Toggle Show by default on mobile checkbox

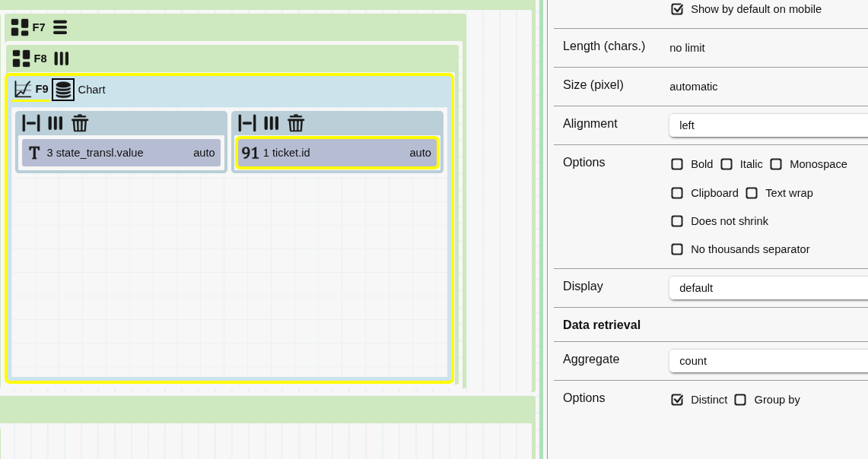tap(677, 9)
